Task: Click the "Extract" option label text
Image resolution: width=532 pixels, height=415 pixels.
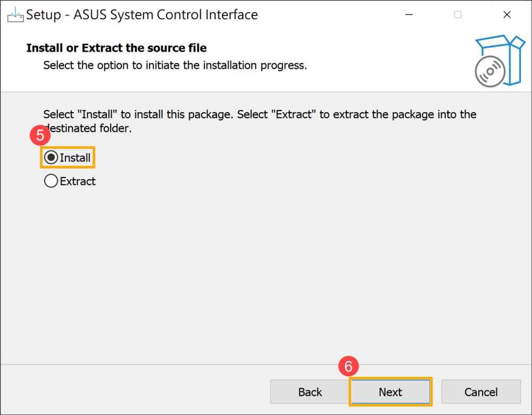Action: pos(78,181)
